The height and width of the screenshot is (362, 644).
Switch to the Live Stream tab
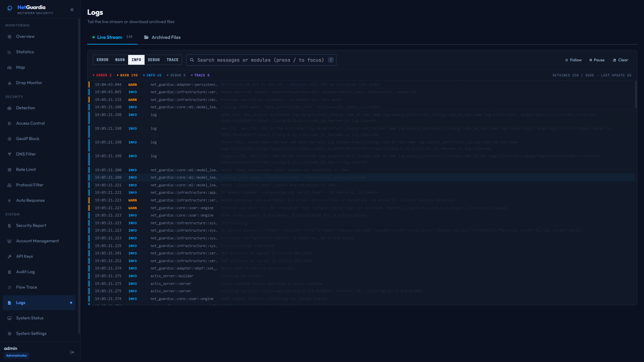tap(112, 37)
